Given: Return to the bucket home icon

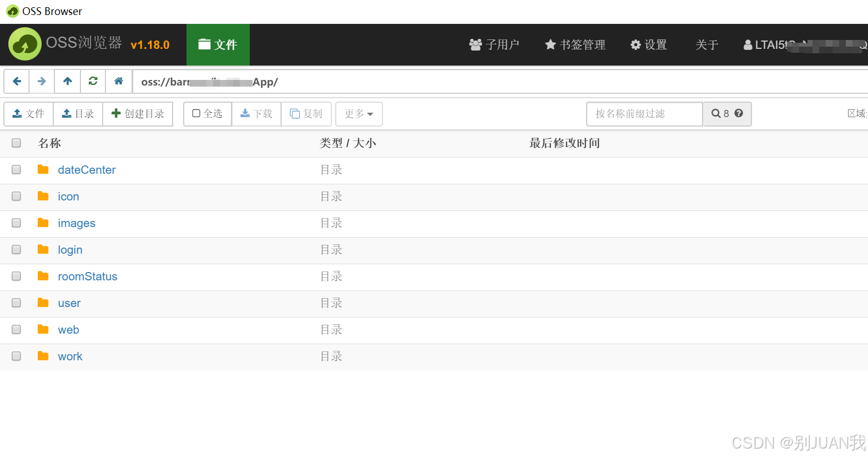Looking at the screenshot, I should tap(118, 81).
